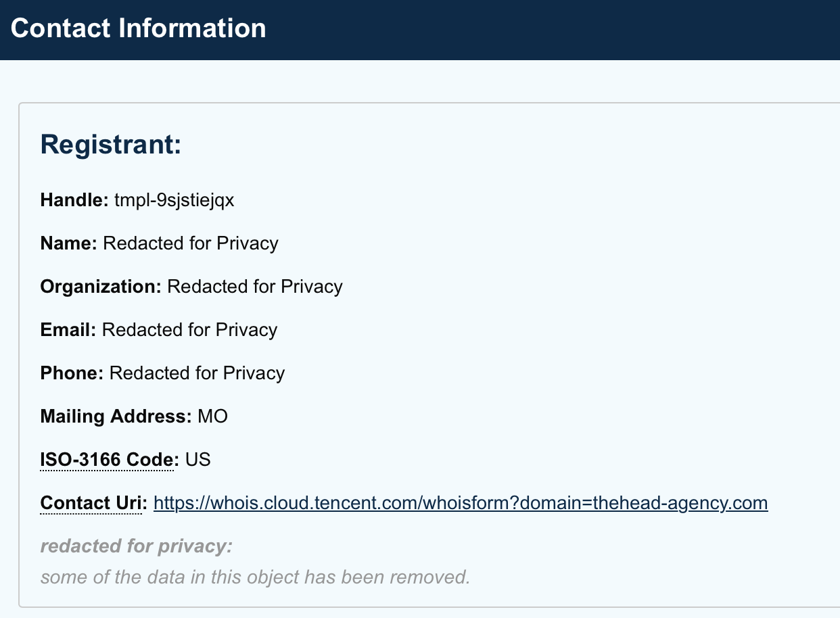
Task: Click the Name field label
Action: (x=69, y=243)
